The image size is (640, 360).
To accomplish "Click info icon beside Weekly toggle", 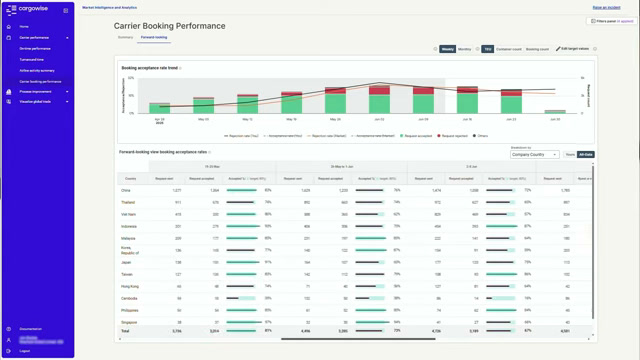I will tap(435, 49).
